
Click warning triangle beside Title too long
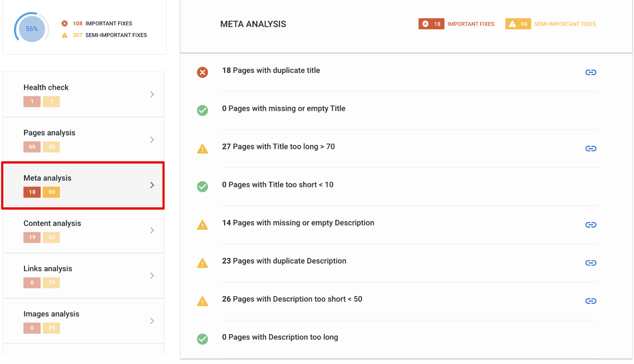click(x=202, y=148)
